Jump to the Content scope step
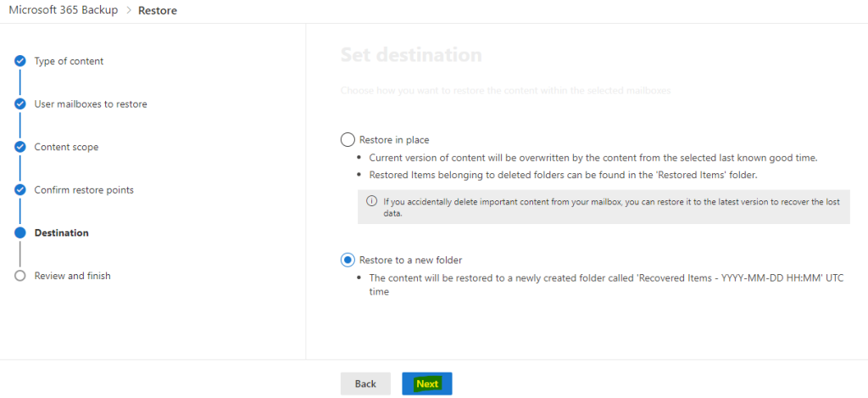 coord(66,147)
